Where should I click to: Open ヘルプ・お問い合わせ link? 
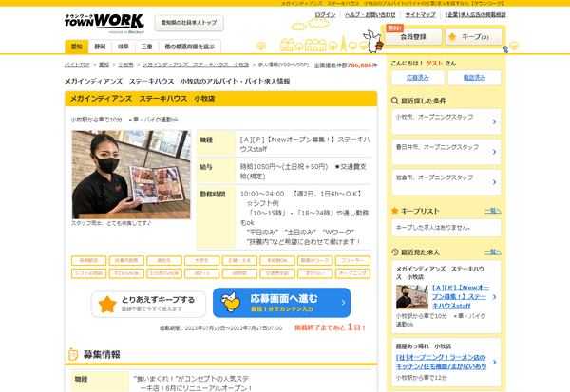(370, 15)
